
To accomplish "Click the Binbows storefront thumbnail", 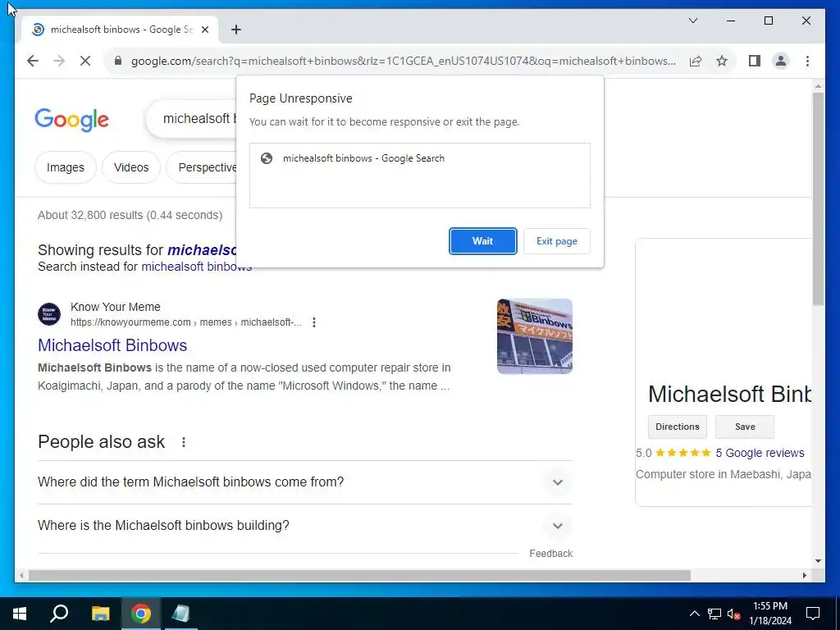I will (x=535, y=336).
